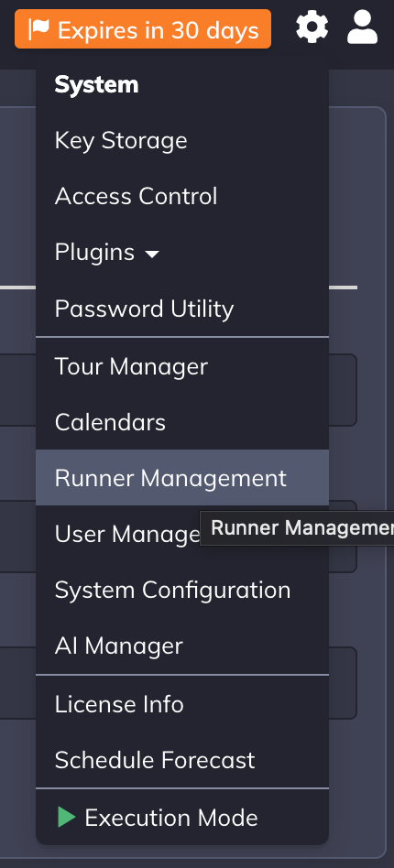Viewport: 394px width, 868px height.
Task: Select Runner Management menu item
Action: 182,478
